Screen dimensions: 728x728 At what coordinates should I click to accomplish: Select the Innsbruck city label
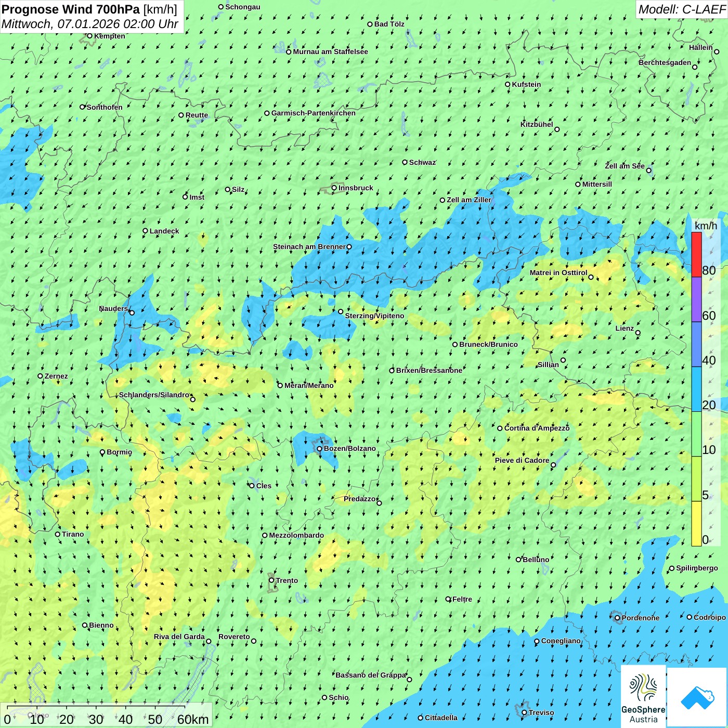[x=356, y=188]
